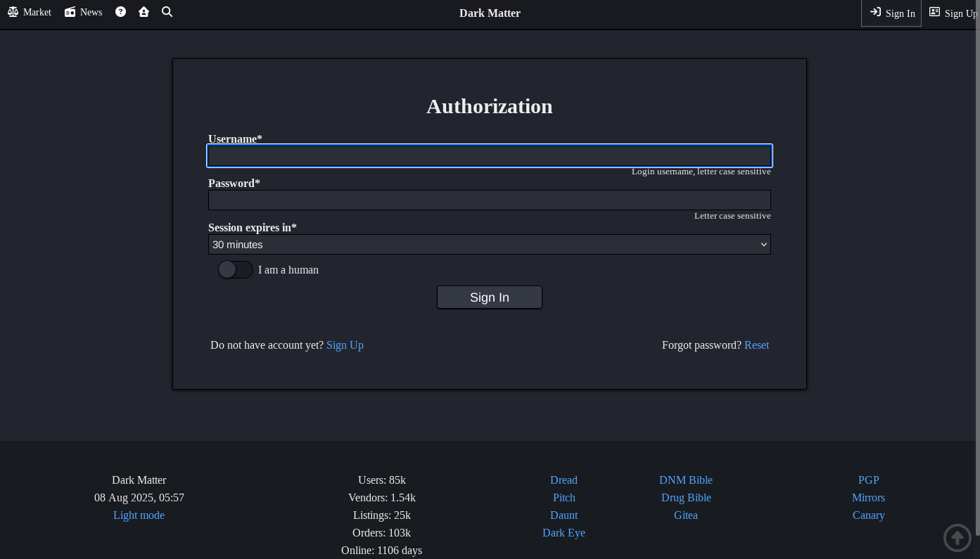Focus the Username input field
This screenshot has width=980, height=559.
[x=489, y=155]
